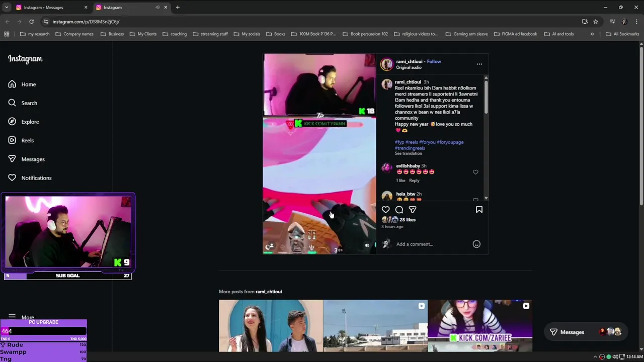Reply to evilishbaby's comment

[414, 180]
